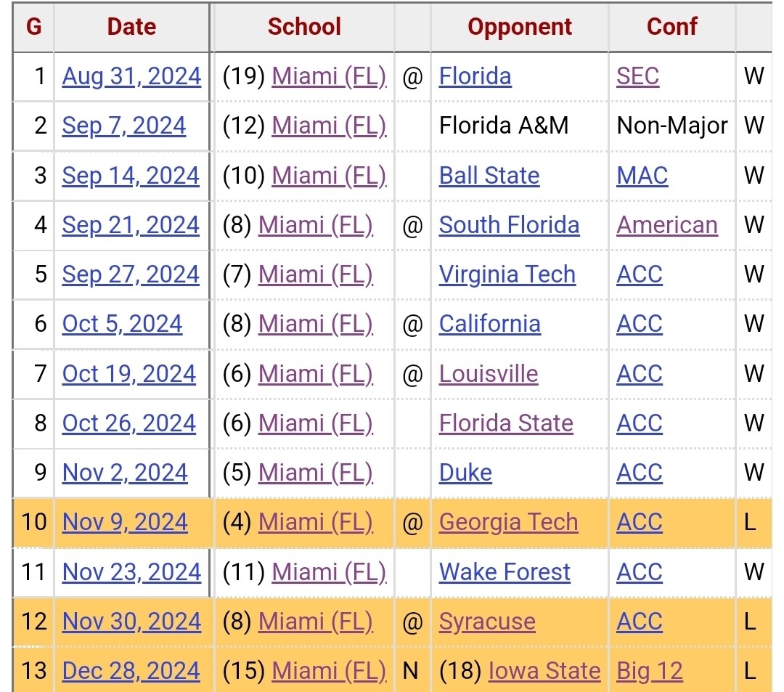784x692 pixels.
Task: Sort by the Opponent column header
Action: (519, 27)
